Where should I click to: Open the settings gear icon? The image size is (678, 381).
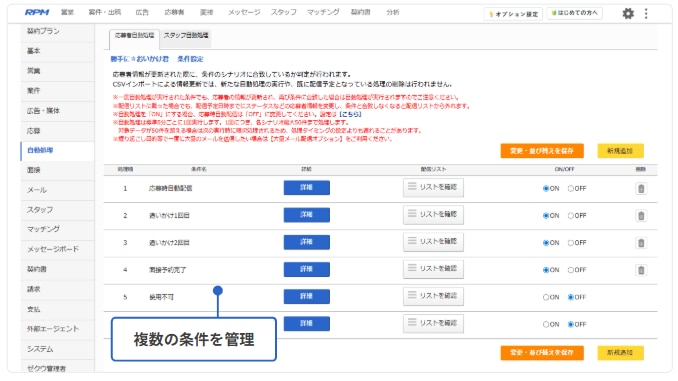[x=628, y=14]
